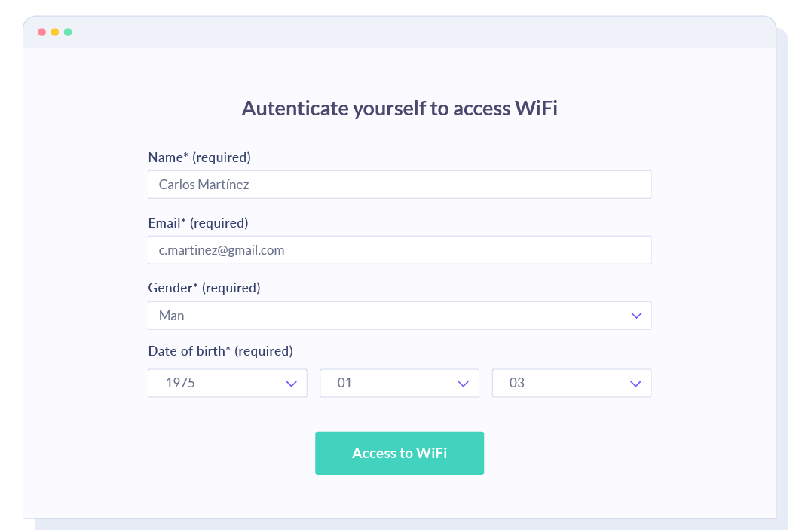Click the Autenticate yourself to access WiFi heading
This screenshot has height=532, width=799.
click(399, 108)
